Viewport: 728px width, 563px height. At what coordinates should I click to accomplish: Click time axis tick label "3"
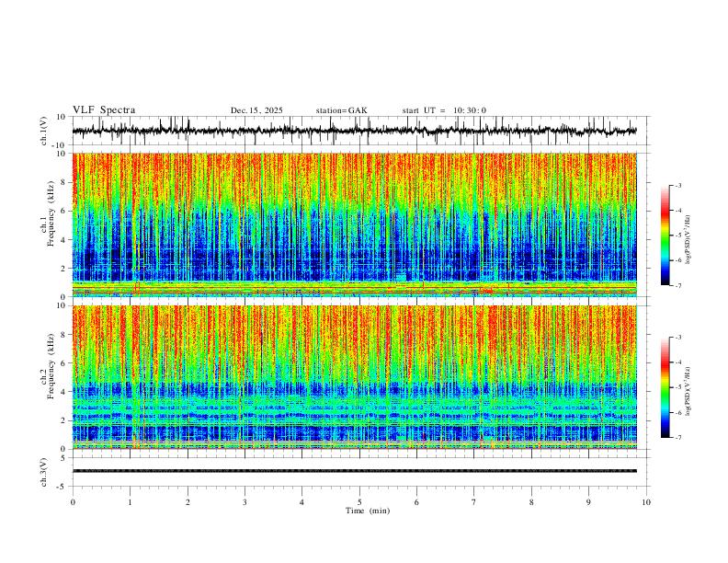tap(245, 502)
